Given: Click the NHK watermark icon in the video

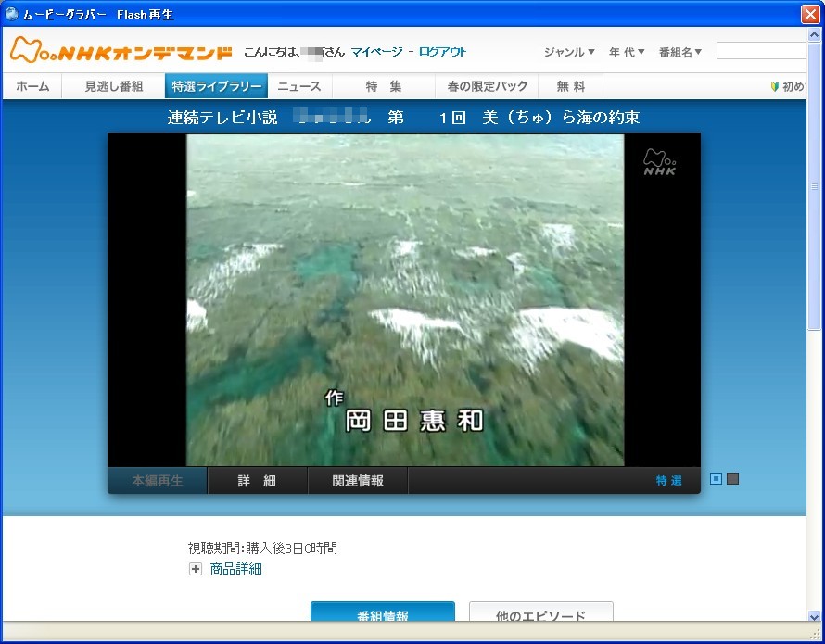Looking at the screenshot, I should 660,162.
